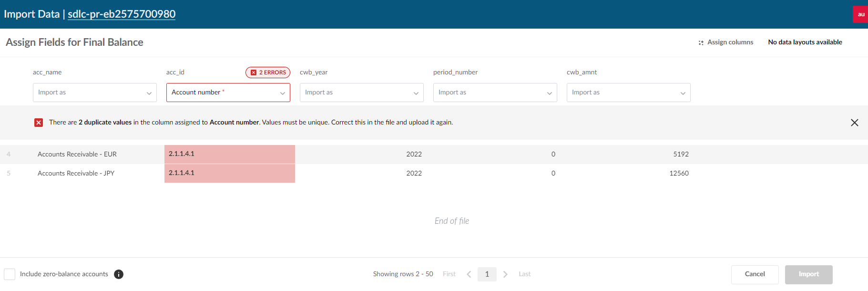The image size is (868, 291).
Task: Click the red error icon in the banner
Action: pos(39,123)
